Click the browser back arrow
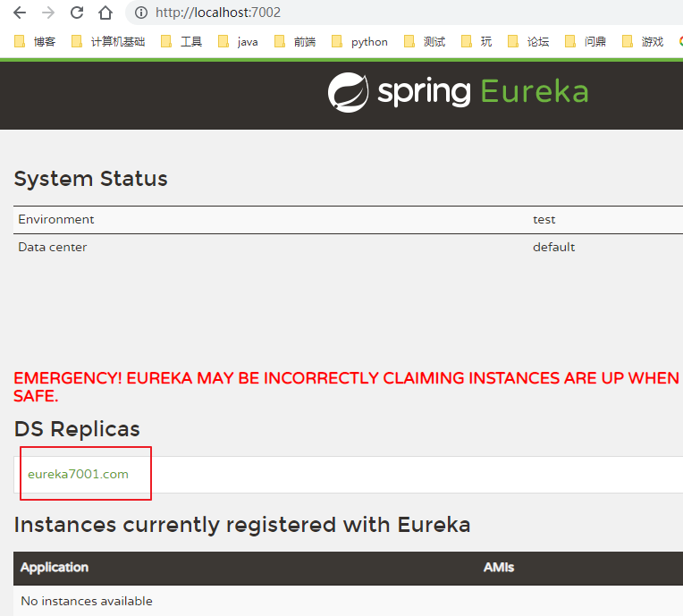Image resolution: width=683 pixels, height=616 pixels. click(x=20, y=13)
